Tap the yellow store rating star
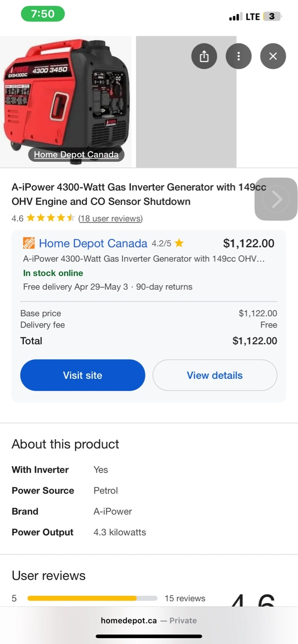 [179, 243]
